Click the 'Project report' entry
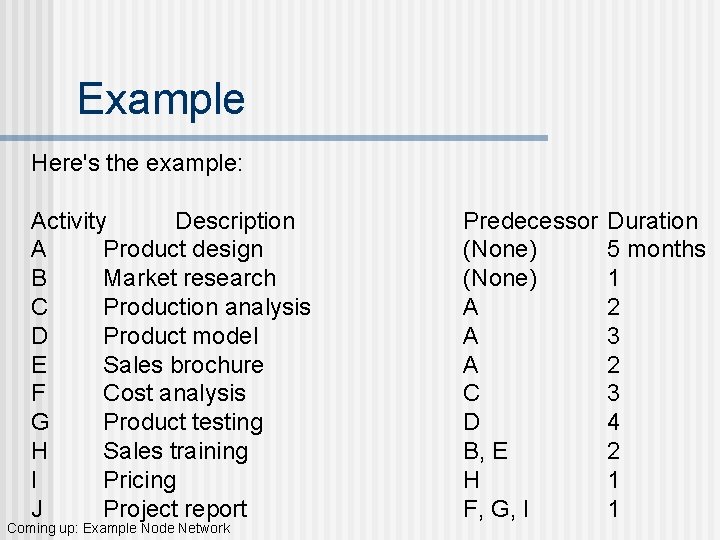This screenshot has width=720, height=540. [175, 510]
